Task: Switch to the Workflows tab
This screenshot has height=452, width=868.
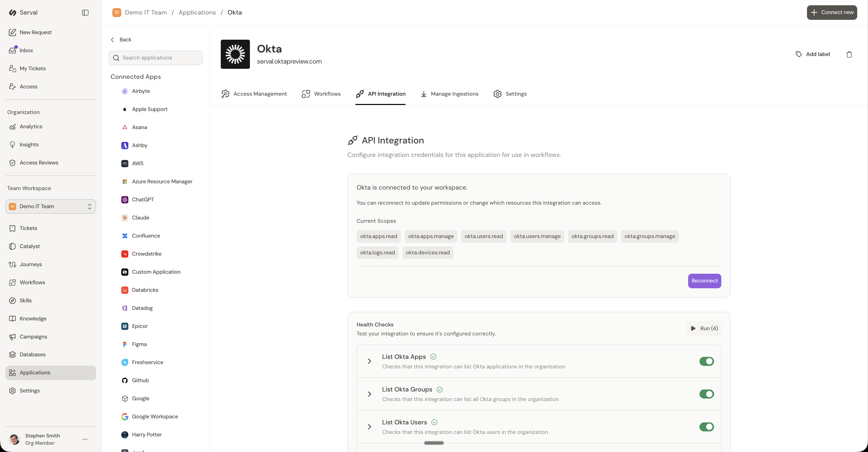Action: point(321,94)
